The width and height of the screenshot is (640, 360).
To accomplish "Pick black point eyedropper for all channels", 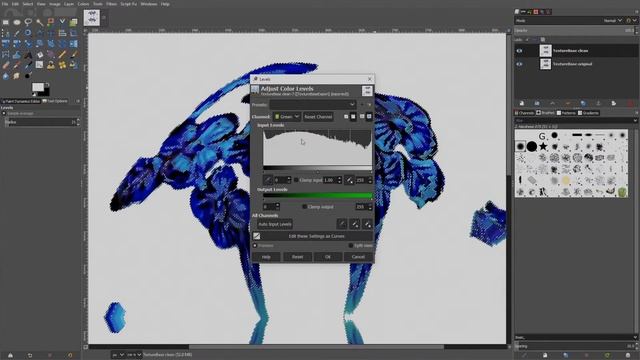I will pos(342,224).
